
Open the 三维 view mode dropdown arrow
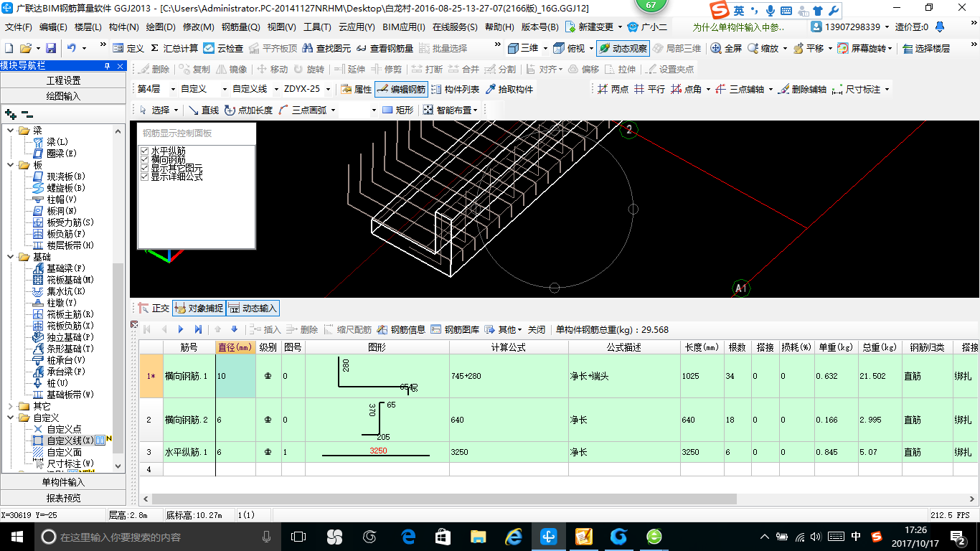coord(545,48)
